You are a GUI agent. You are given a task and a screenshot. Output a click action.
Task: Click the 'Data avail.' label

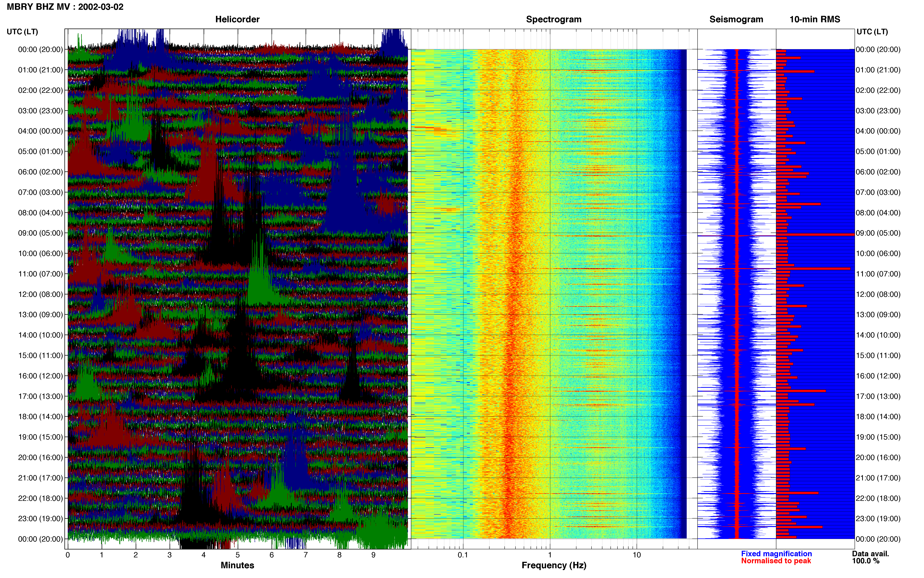point(870,554)
